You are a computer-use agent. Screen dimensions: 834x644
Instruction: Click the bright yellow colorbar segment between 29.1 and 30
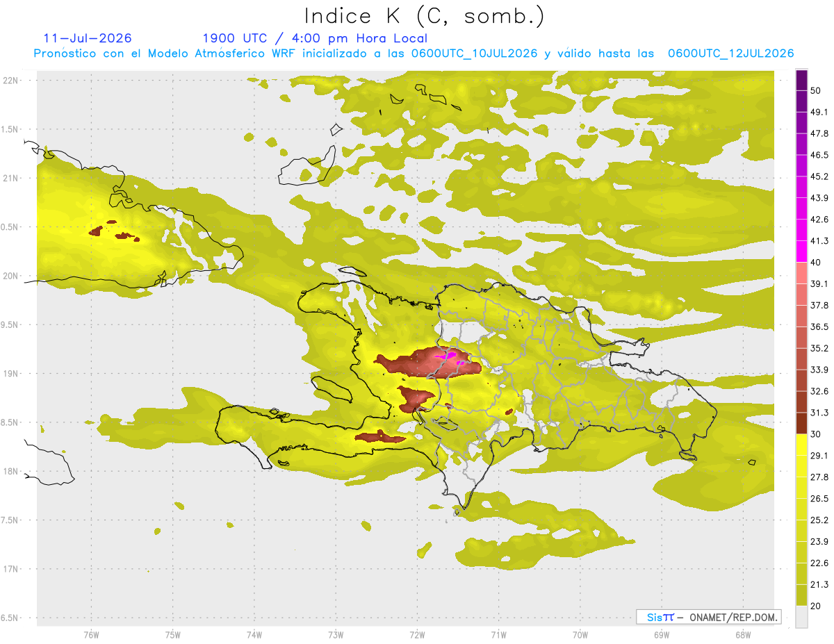[x=801, y=445]
